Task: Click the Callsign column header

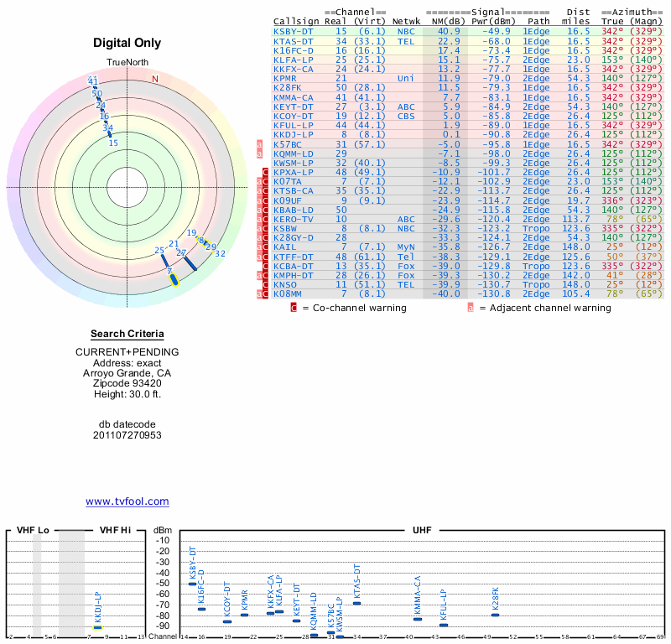Action: (x=296, y=21)
